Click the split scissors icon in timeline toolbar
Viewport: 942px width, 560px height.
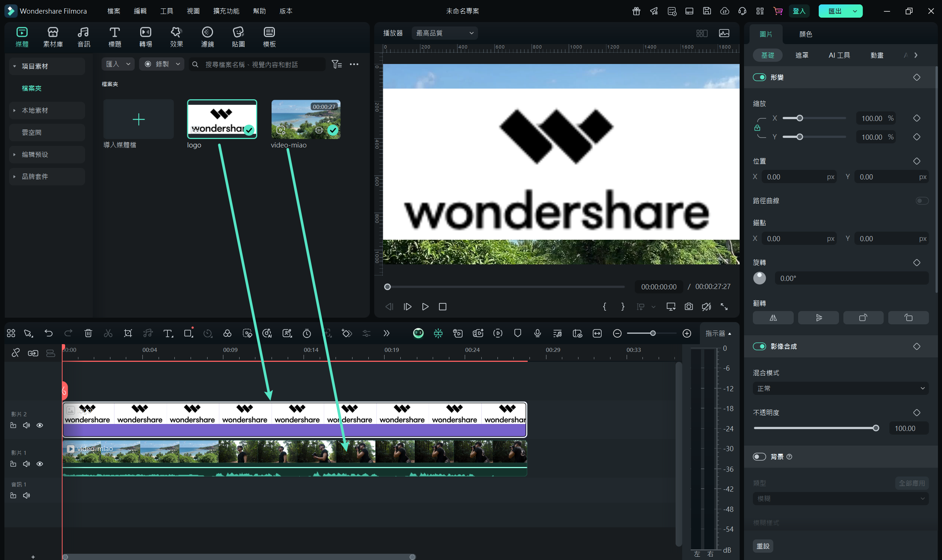pyautogui.click(x=108, y=333)
